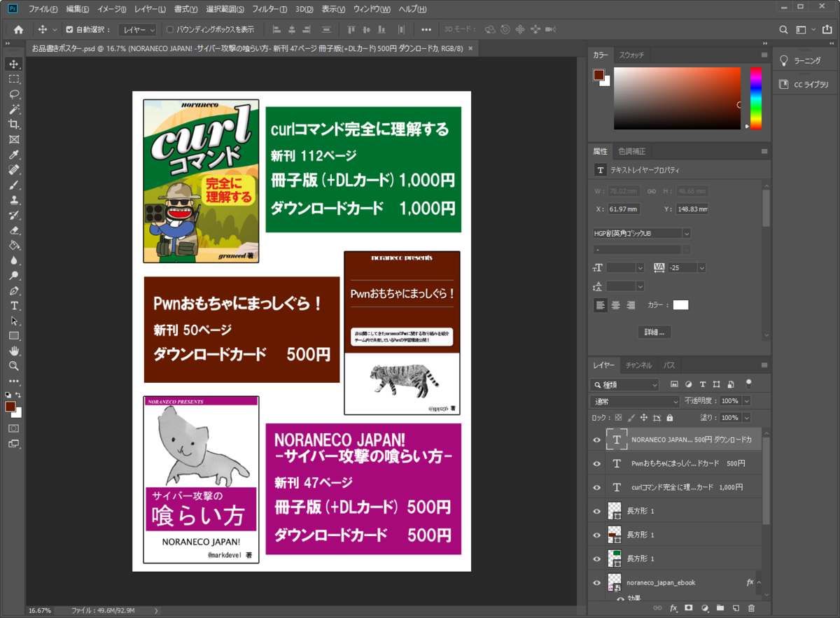Viewport: 840px width, 618px height.
Task: Hide the curlコマンド text layer
Action: (x=597, y=487)
